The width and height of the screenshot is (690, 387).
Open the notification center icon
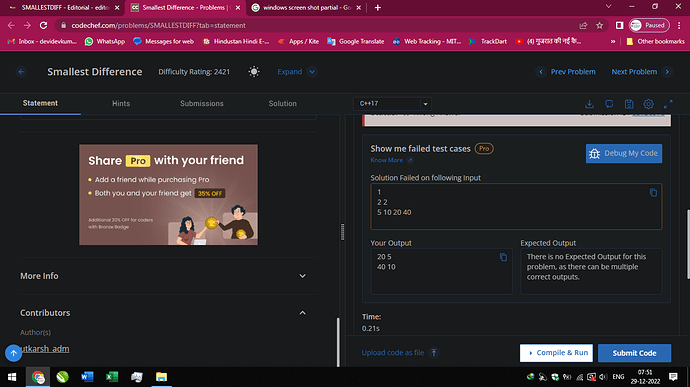673,377
